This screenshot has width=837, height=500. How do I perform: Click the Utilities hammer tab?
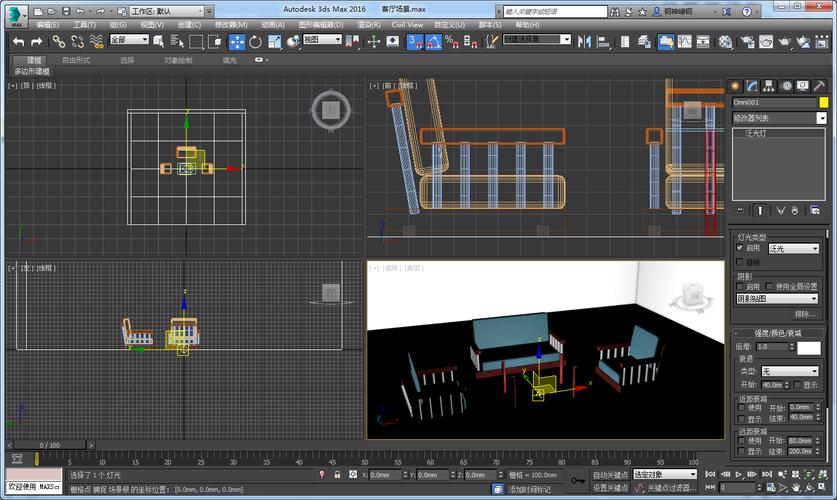[x=819, y=86]
